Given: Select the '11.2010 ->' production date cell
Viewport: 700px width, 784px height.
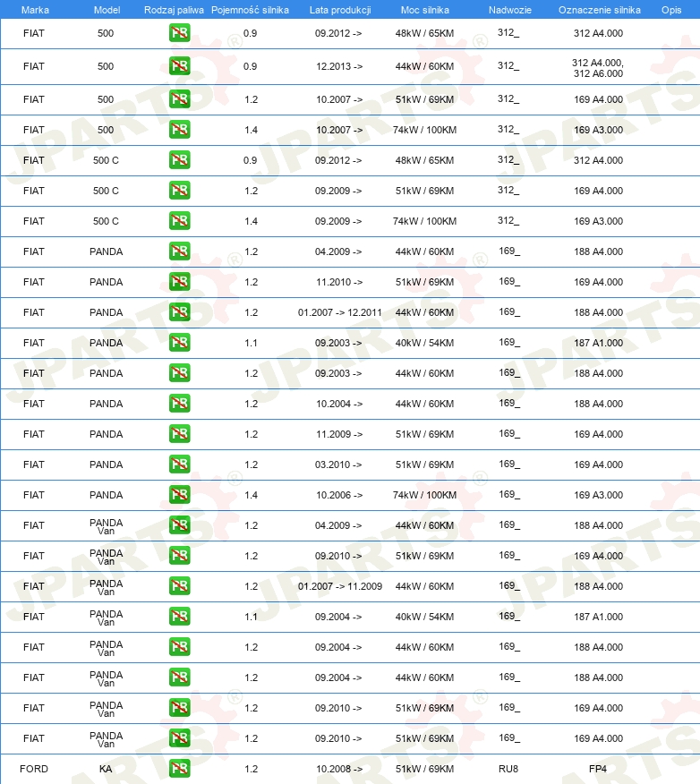Looking at the screenshot, I should (x=339, y=282).
